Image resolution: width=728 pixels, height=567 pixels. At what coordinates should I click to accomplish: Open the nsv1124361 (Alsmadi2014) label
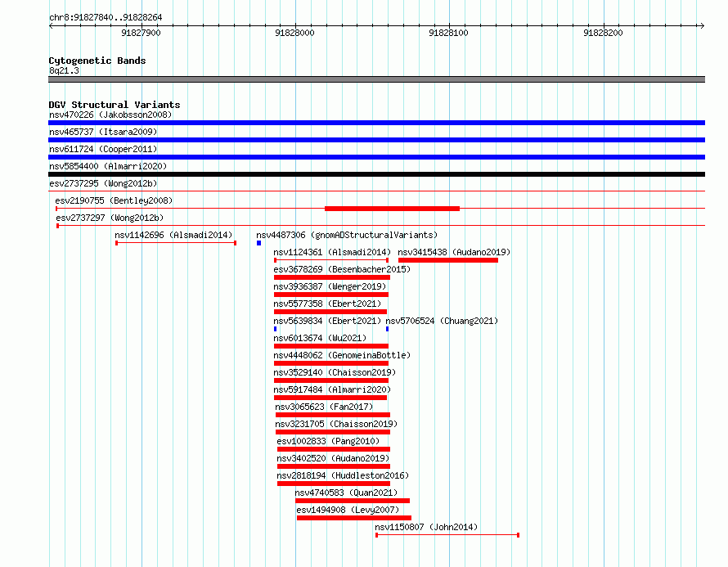[332, 252]
